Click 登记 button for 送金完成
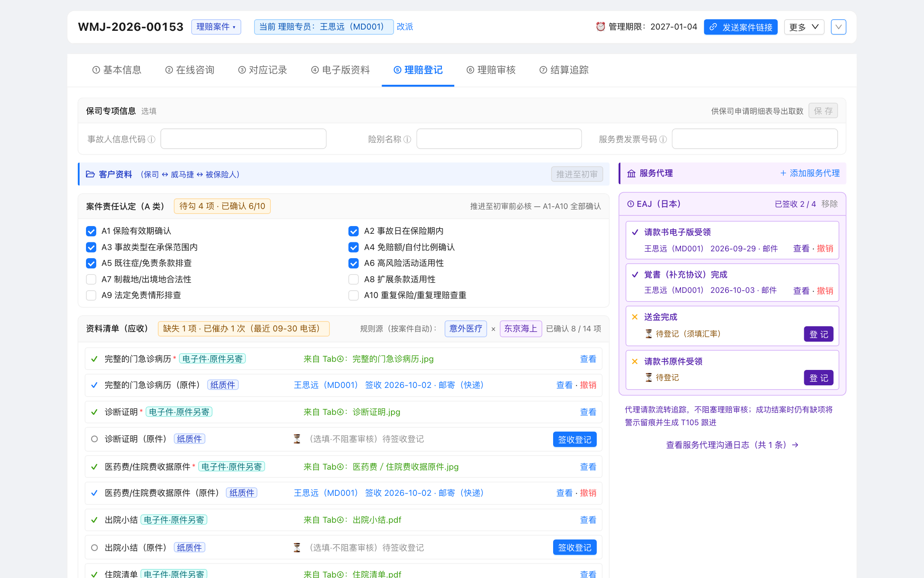The image size is (924, 578). 818,334
